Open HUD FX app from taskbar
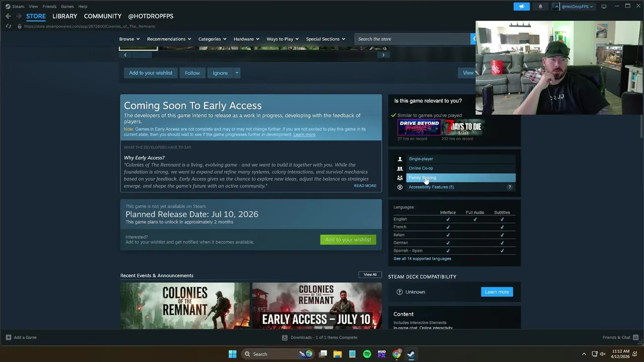Image resolution: width=644 pixels, height=362 pixels. 381,354
